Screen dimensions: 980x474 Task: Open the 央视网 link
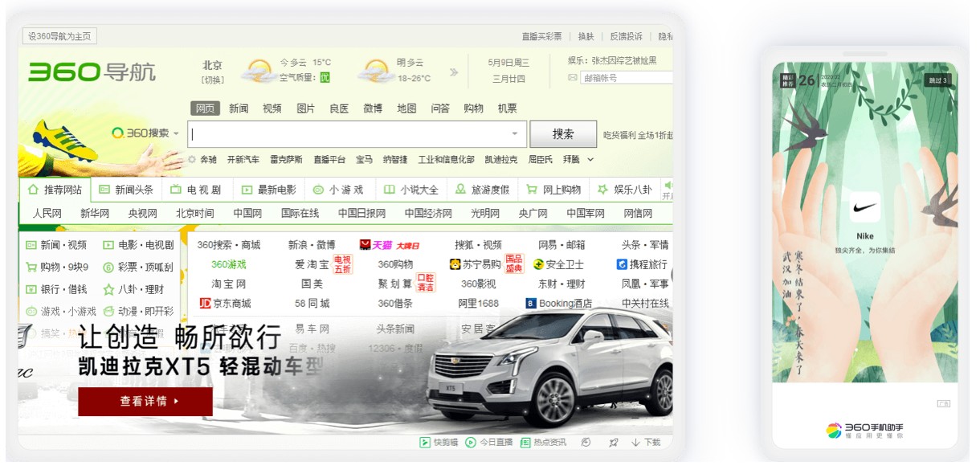(143, 214)
